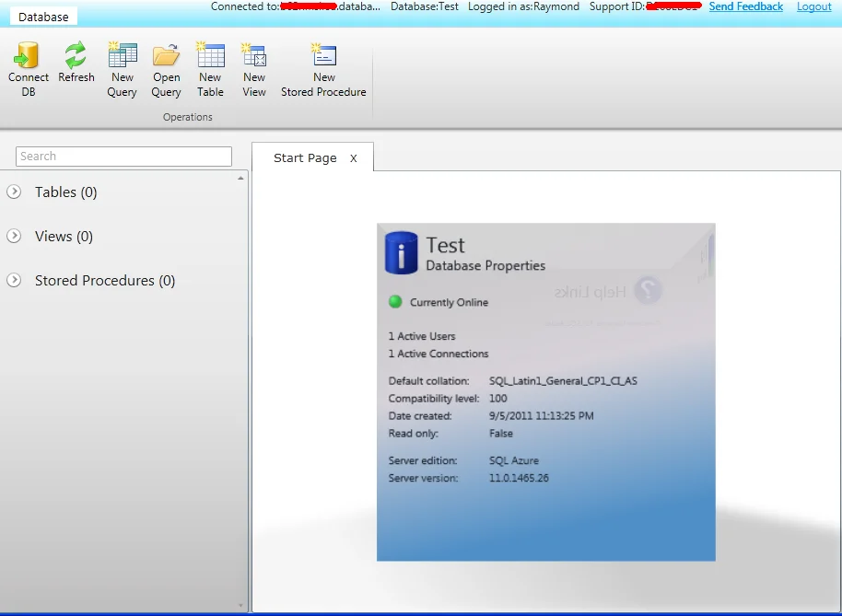Expand the Stored Procedures (0) section
The height and width of the screenshot is (616, 842).
pyautogui.click(x=14, y=280)
